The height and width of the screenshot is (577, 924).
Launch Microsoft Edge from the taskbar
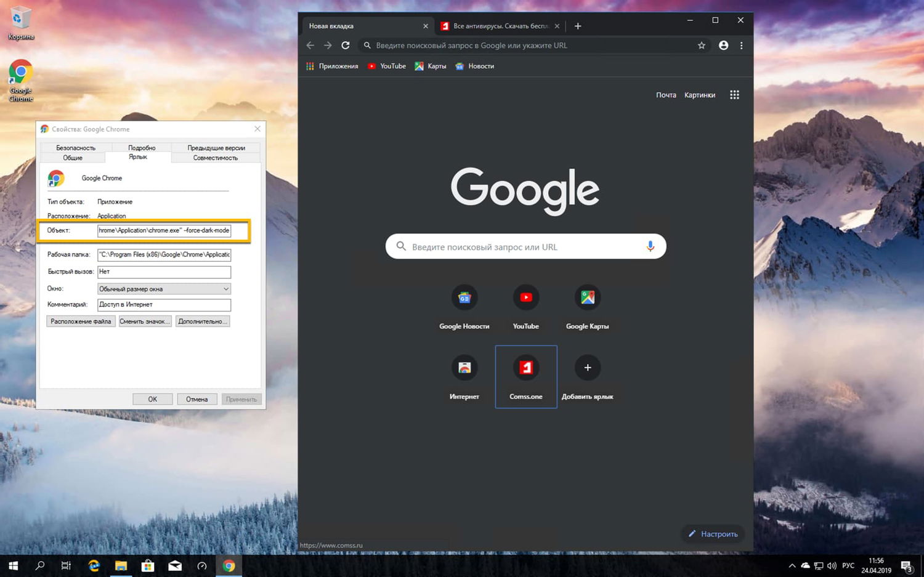tap(94, 565)
